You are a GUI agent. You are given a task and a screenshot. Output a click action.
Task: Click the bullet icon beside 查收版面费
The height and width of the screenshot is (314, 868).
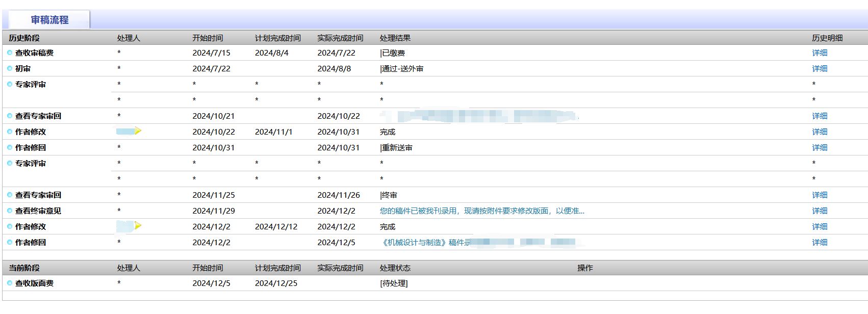pos(10,283)
